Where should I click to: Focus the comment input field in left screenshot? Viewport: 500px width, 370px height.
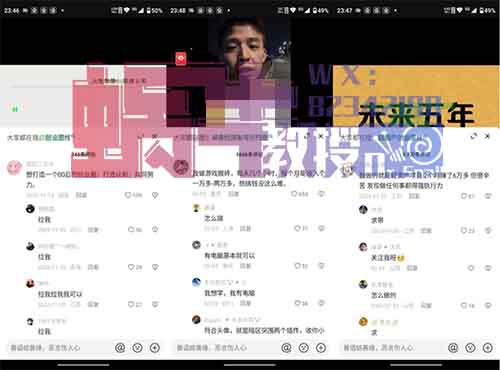[59, 348]
